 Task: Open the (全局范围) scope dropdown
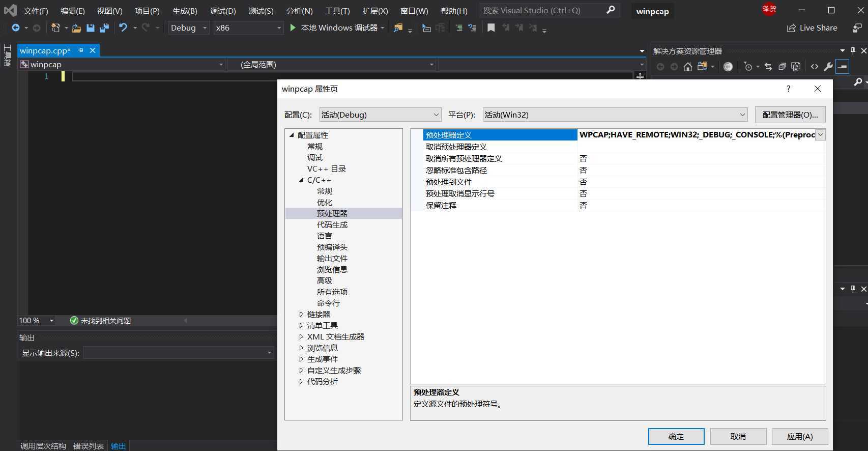click(331, 65)
